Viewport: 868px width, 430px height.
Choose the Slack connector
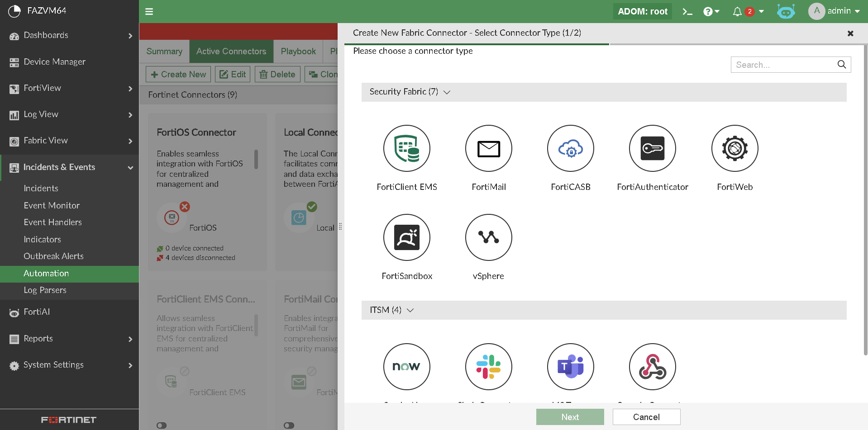(x=488, y=367)
